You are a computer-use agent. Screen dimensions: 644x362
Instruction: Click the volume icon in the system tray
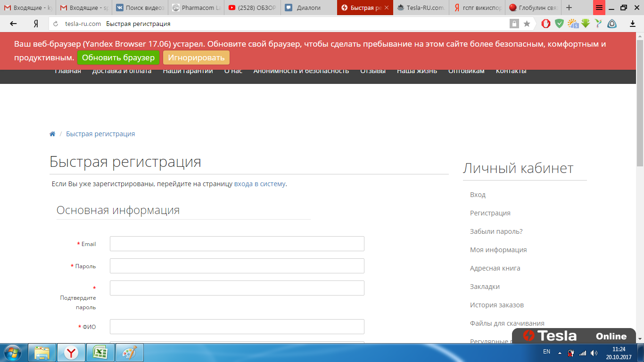click(594, 353)
